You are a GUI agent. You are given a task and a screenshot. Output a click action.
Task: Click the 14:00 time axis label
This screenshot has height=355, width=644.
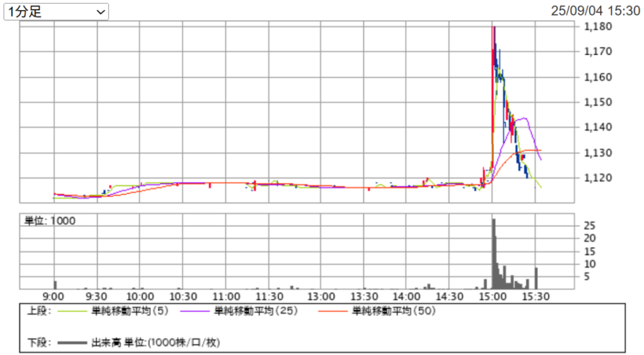(x=407, y=297)
